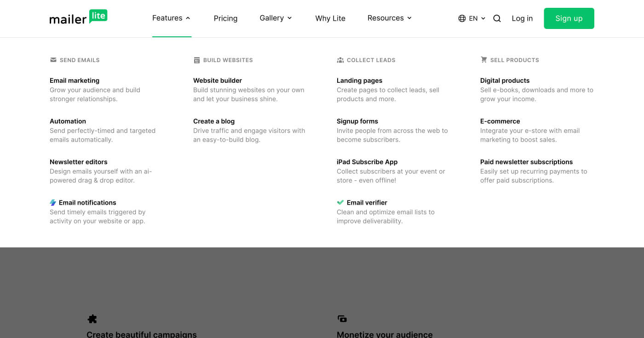
Task: Collapse the Features menu via its chevron
Action: coord(188,18)
